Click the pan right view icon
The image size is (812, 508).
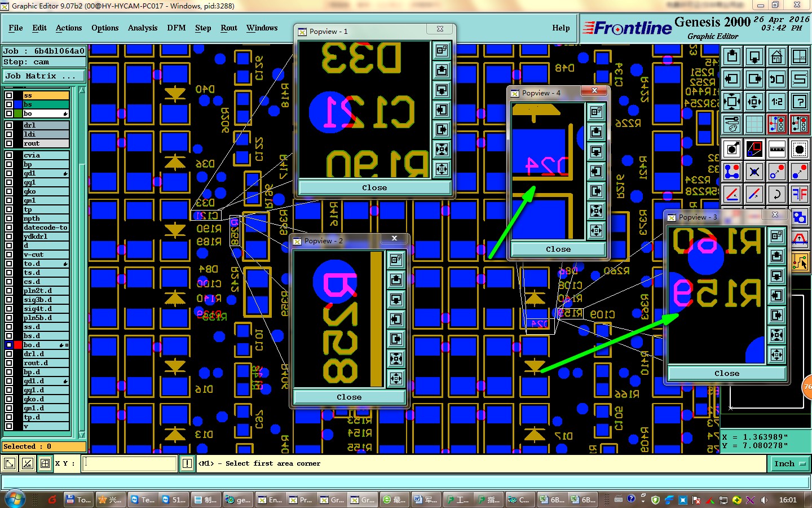[754, 79]
